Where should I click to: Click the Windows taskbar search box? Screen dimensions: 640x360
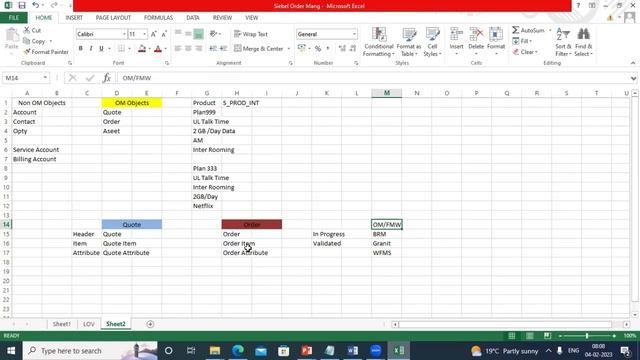pos(90,351)
